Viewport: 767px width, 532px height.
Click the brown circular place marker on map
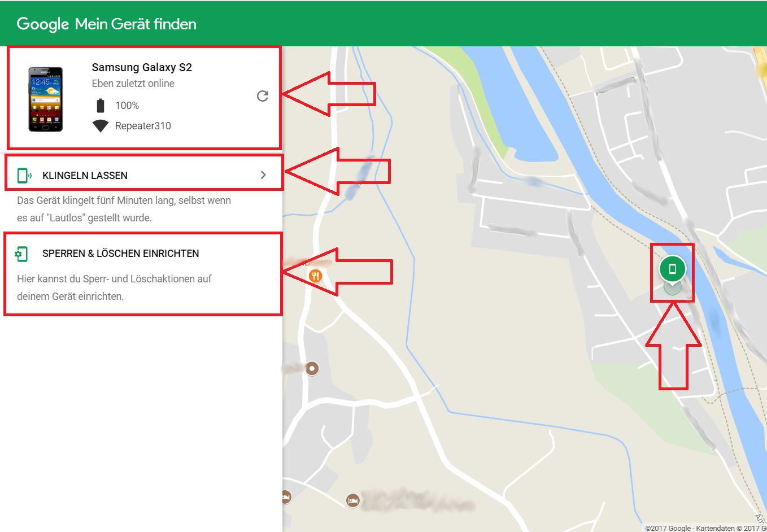[x=312, y=369]
